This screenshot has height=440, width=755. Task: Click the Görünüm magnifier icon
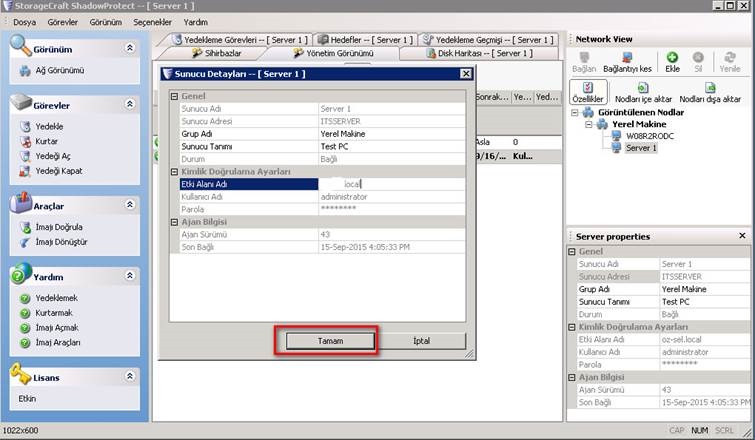[20, 45]
